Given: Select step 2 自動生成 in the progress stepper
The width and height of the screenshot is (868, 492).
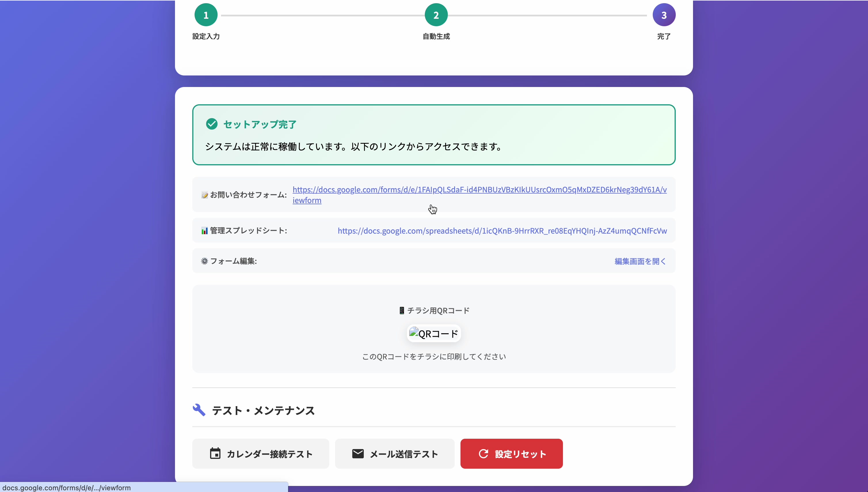Looking at the screenshot, I should click(x=435, y=14).
